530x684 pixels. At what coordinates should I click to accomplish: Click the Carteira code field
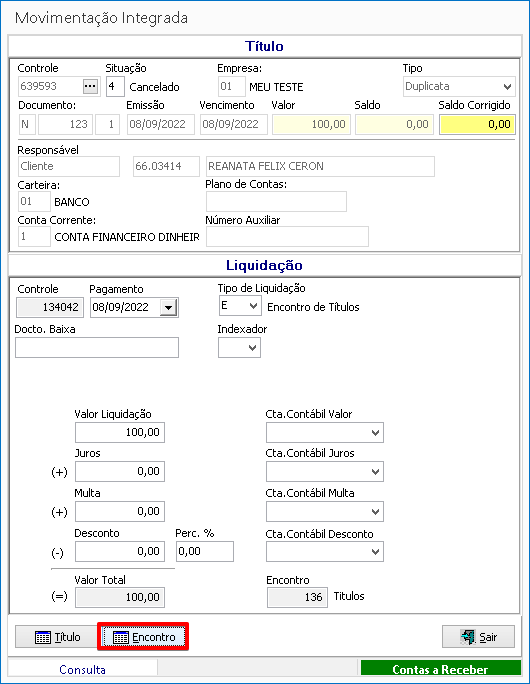pyautogui.click(x=34, y=202)
